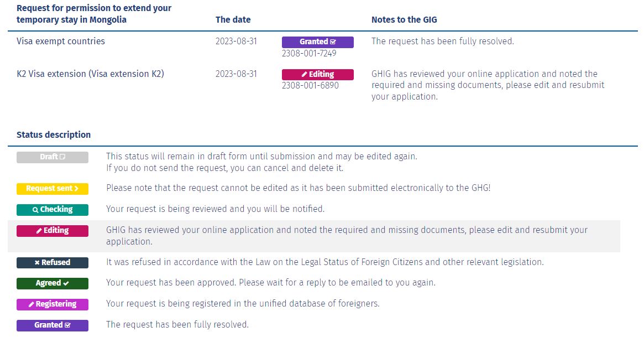Click date 2023-08-31 of the K2 Visa extension row
The image size is (644, 337).
tap(236, 74)
